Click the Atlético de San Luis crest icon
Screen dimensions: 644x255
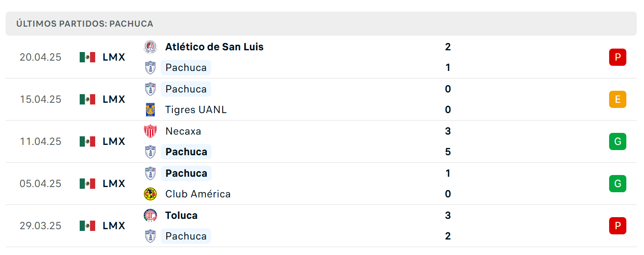coord(150,47)
